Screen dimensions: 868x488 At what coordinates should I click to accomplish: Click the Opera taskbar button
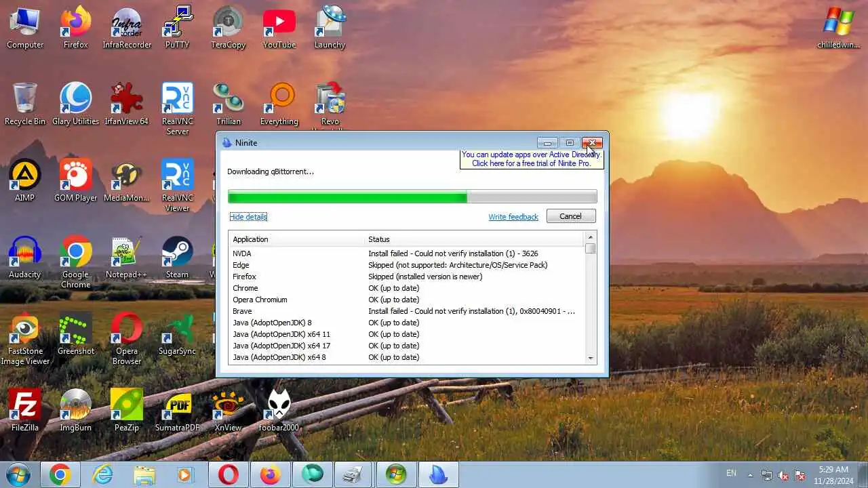pos(229,475)
